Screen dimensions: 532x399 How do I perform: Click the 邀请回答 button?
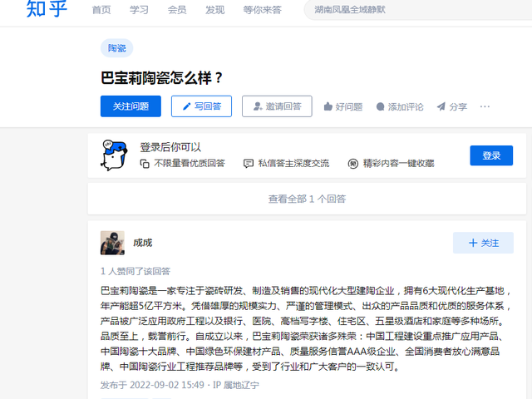click(x=277, y=106)
